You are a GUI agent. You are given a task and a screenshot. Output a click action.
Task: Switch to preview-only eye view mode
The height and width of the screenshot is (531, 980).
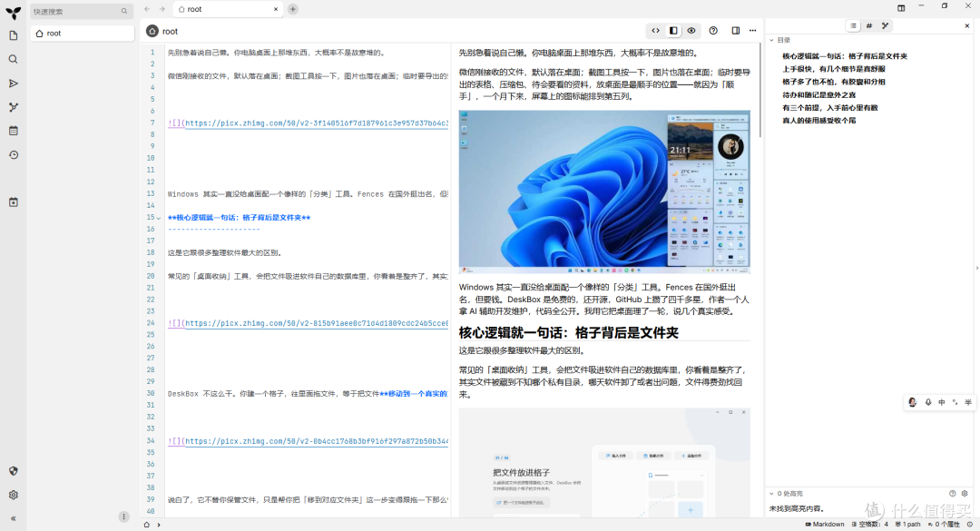point(691,31)
